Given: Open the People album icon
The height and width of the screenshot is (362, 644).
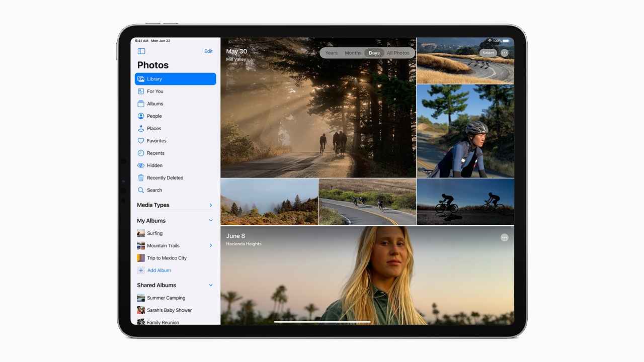Looking at the screenshot, I should [141, 116].
